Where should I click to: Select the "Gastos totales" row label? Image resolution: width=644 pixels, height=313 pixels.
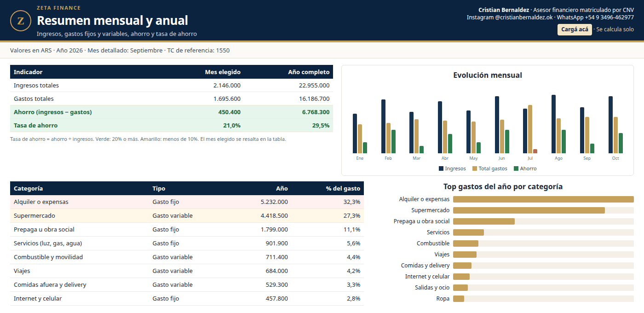point(34,99)
